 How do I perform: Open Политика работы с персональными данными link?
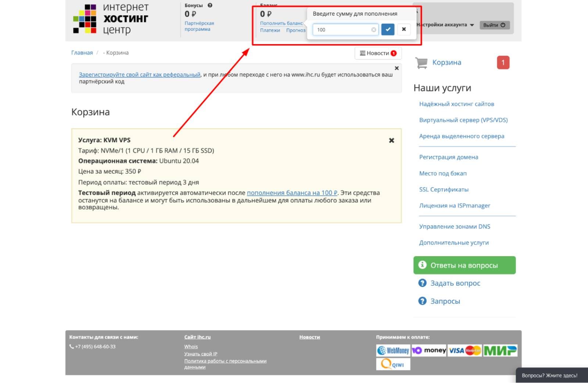tap(225, 364)
